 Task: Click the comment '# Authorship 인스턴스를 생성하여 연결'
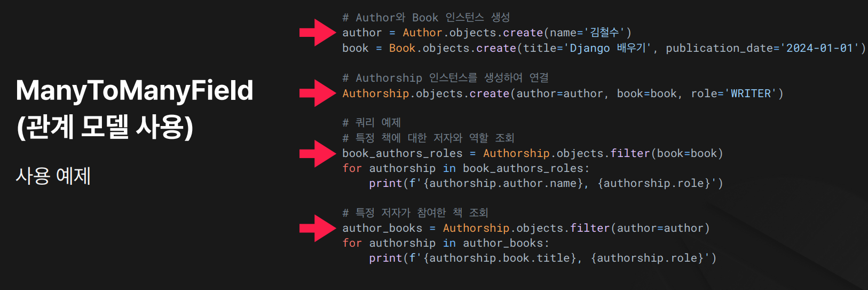[x=446, y=78]
